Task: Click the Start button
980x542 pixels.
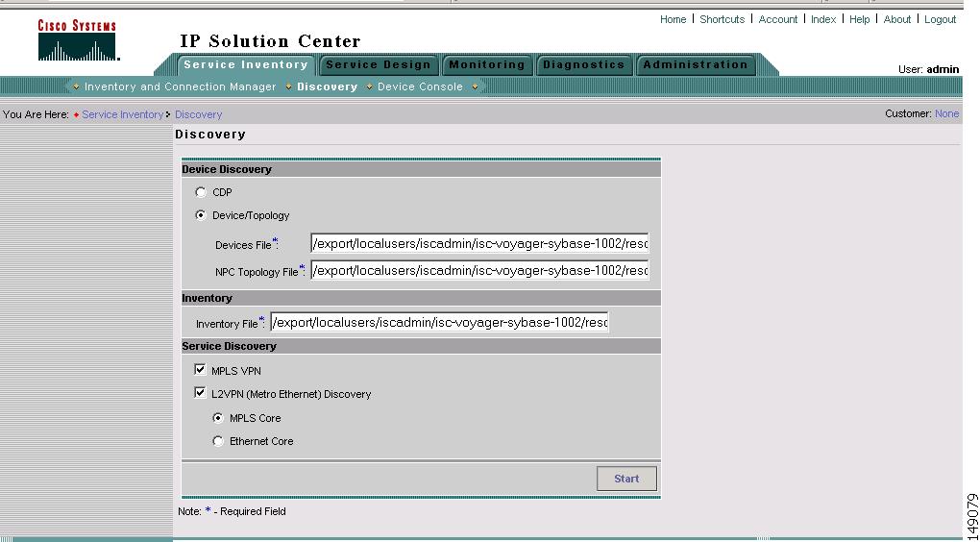Action: tap(626, 479)
